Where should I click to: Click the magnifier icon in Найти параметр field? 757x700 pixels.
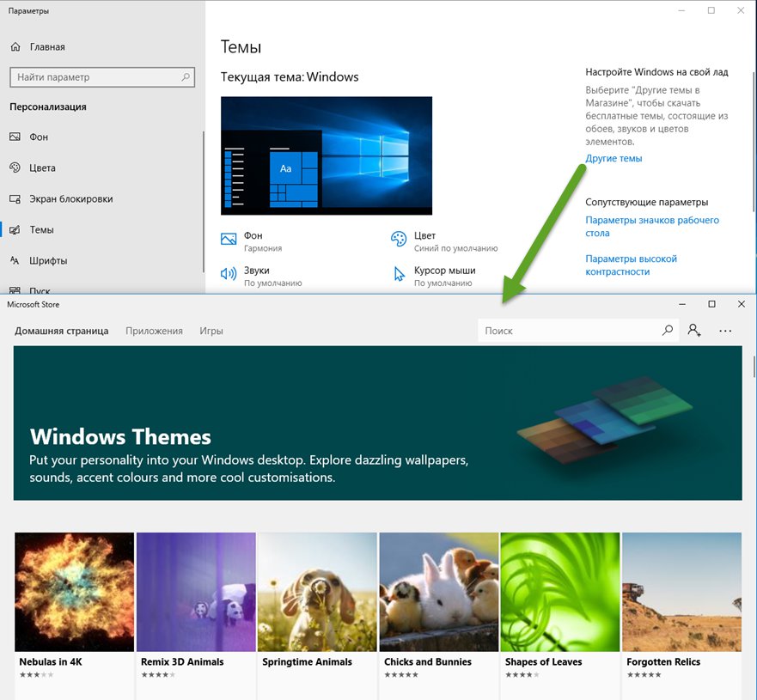point(186,76)
